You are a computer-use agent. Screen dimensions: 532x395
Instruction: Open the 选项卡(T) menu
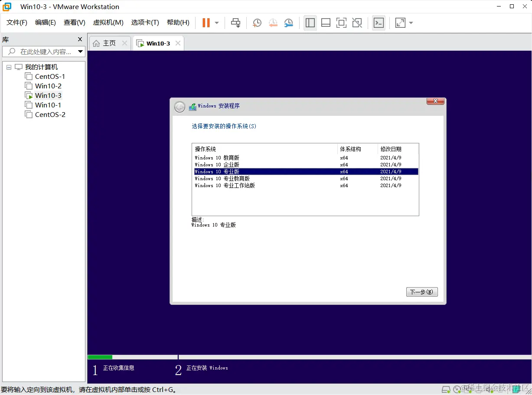pyautogui.click(x=145, y=23)
